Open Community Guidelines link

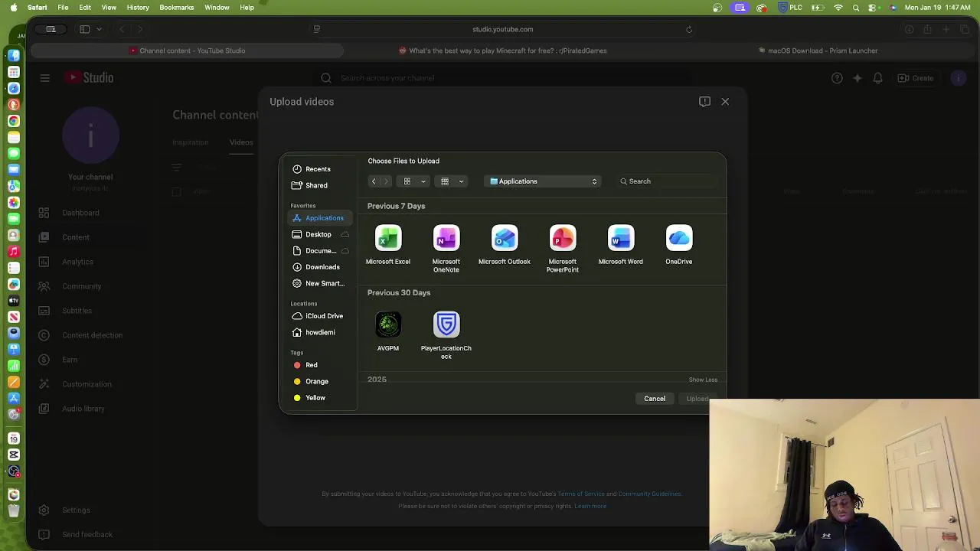pos(649,494)
